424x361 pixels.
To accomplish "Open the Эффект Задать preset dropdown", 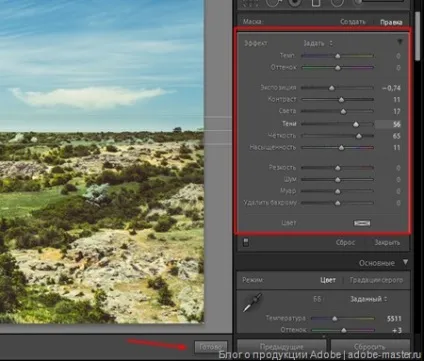I will tap(318, 43).
